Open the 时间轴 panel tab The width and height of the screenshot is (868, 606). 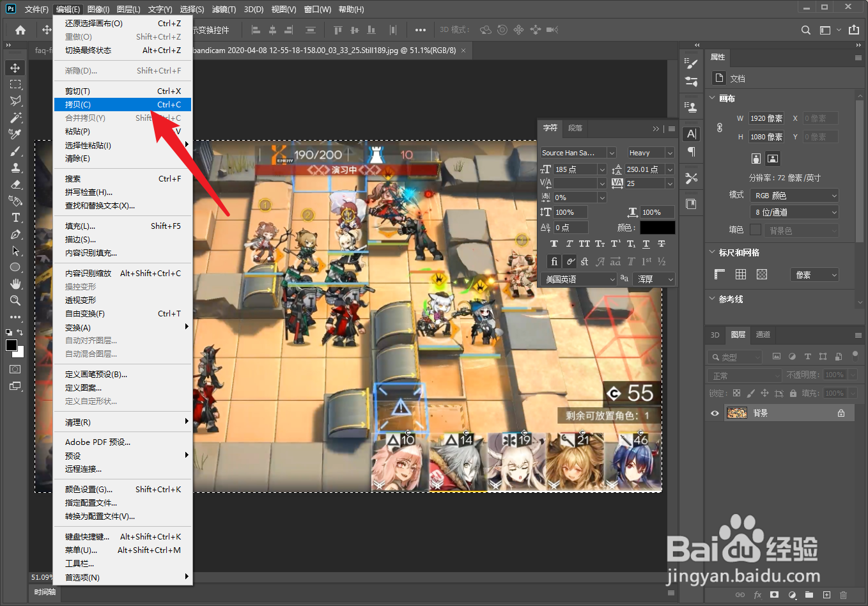(45, 592)
